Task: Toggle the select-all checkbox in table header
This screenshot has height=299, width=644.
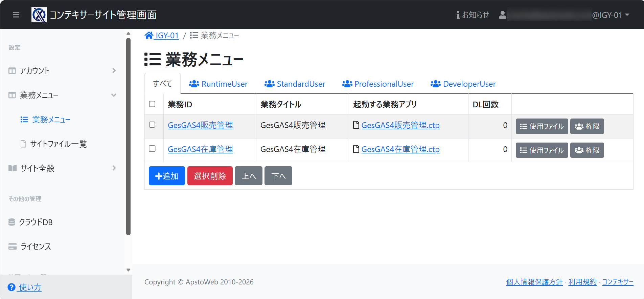Action: click(x=152, y=104)
